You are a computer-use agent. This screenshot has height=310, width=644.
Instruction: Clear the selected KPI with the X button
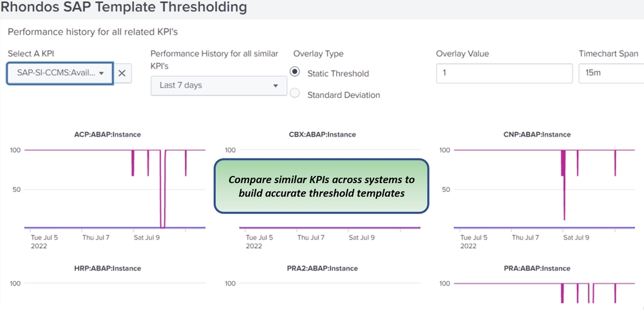[x=122, y=73]
